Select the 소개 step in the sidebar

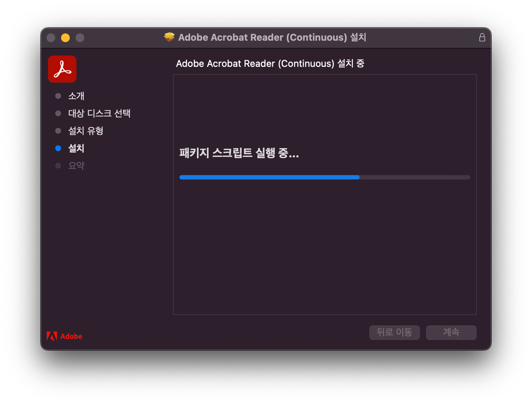coord(76,96)
